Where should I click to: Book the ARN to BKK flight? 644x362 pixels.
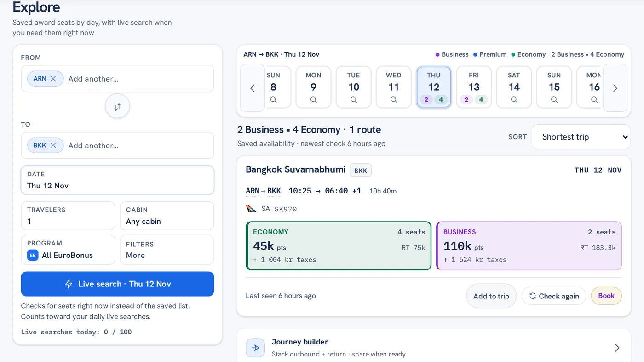click(606, 296)
